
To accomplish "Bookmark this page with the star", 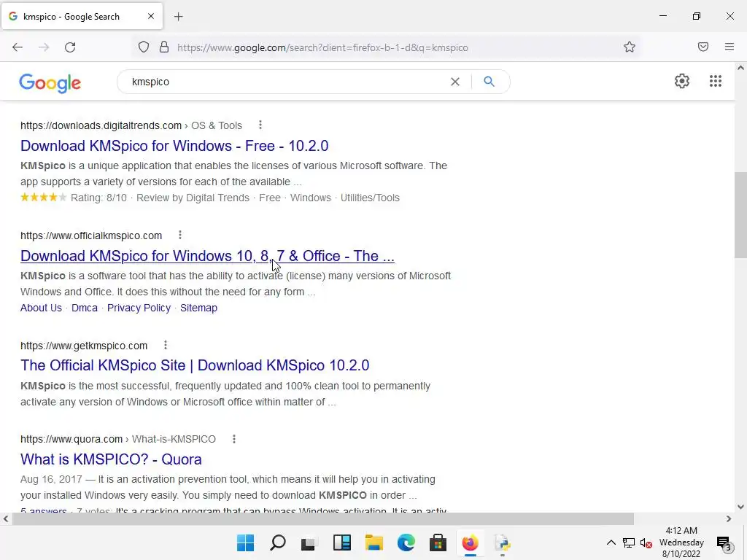I will click(x=630, y=47).
